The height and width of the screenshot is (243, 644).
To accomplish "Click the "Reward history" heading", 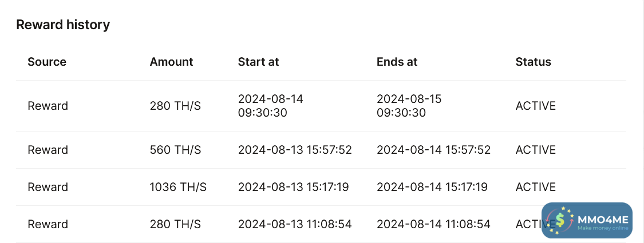I will pos(63,25).
